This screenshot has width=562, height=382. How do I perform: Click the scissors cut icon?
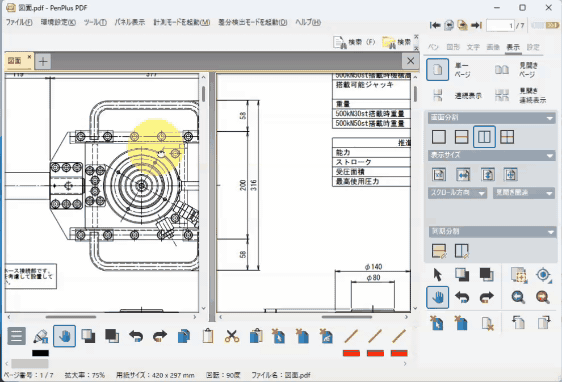232,336
